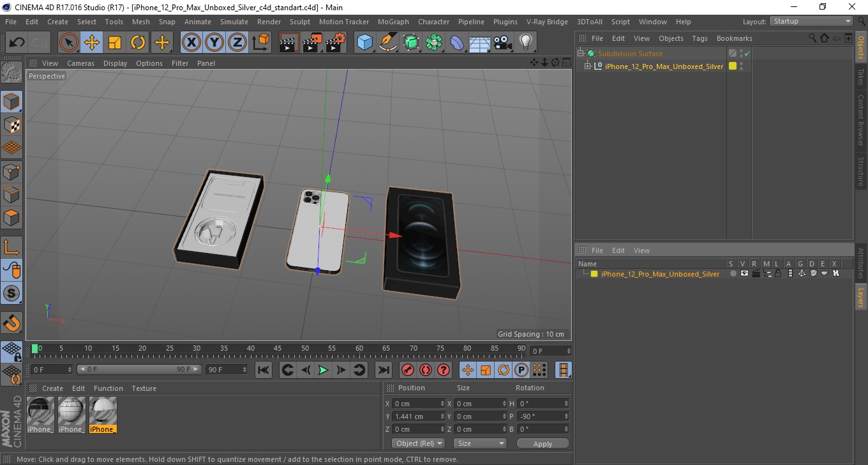Select Polygons mode
868x465 pixels.
coord(11,217)
